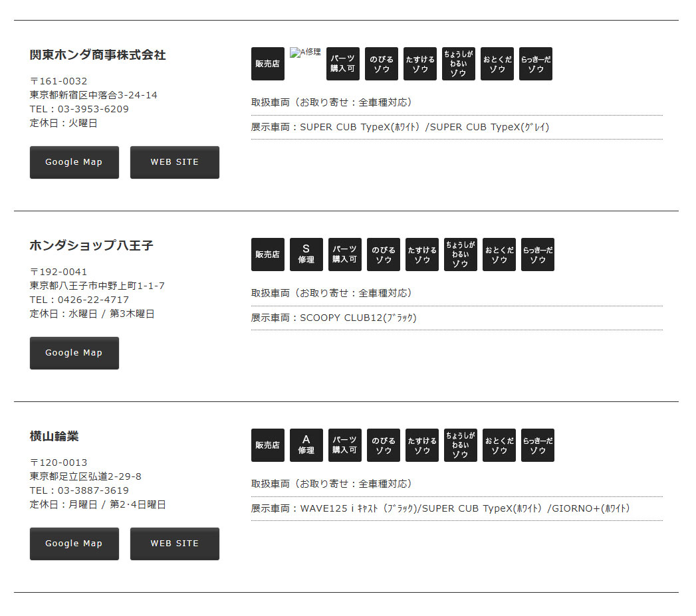The width and height of the screenshot is (696, 616).
Task: Open Google Map for 横山輪業
Action: click(x=74, y=544)
